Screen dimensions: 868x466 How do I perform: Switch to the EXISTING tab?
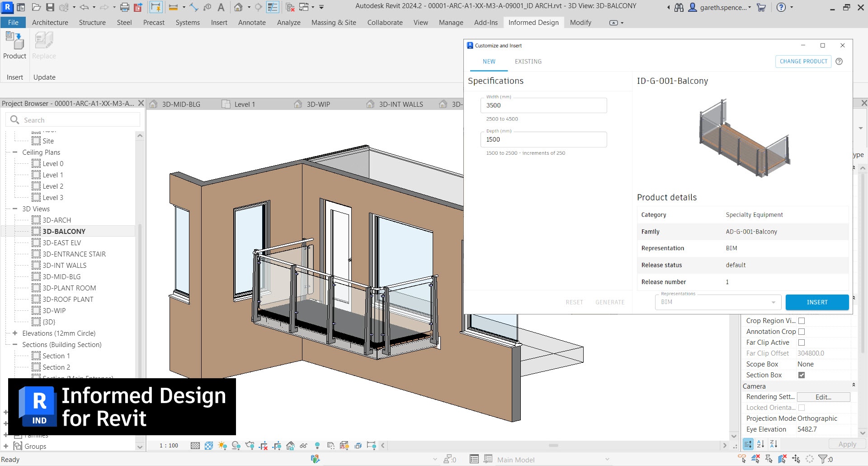pyautogui.click(x=528, y=62)
